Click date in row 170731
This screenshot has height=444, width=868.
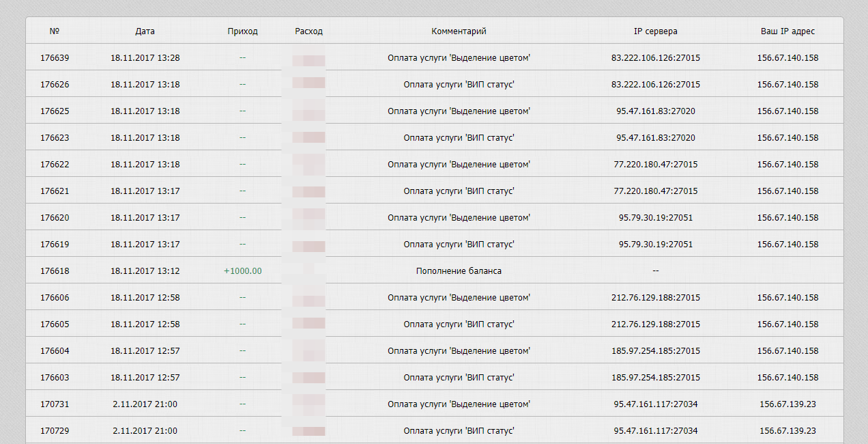[x=145, y=404]
